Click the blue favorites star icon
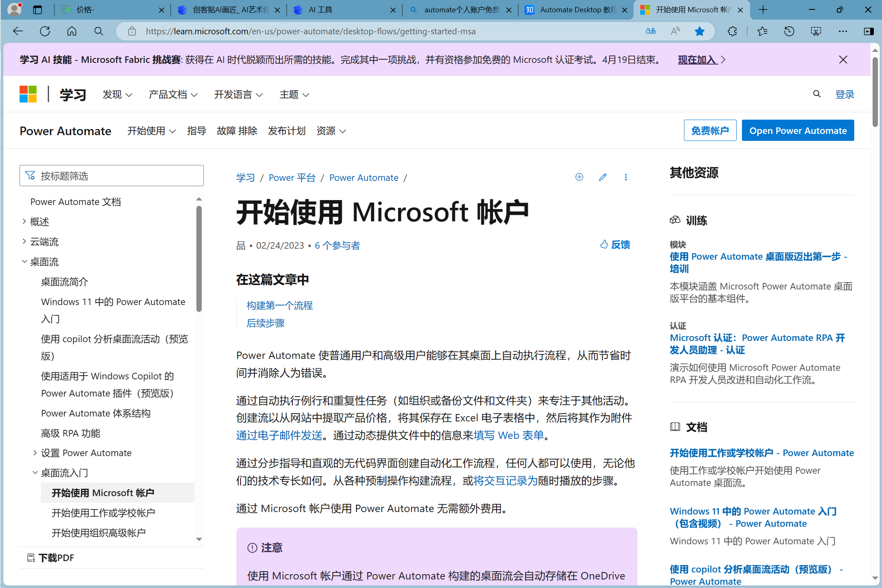Image resolution: width=882 pixels, height=588 pixels. (x=700, y=31)
